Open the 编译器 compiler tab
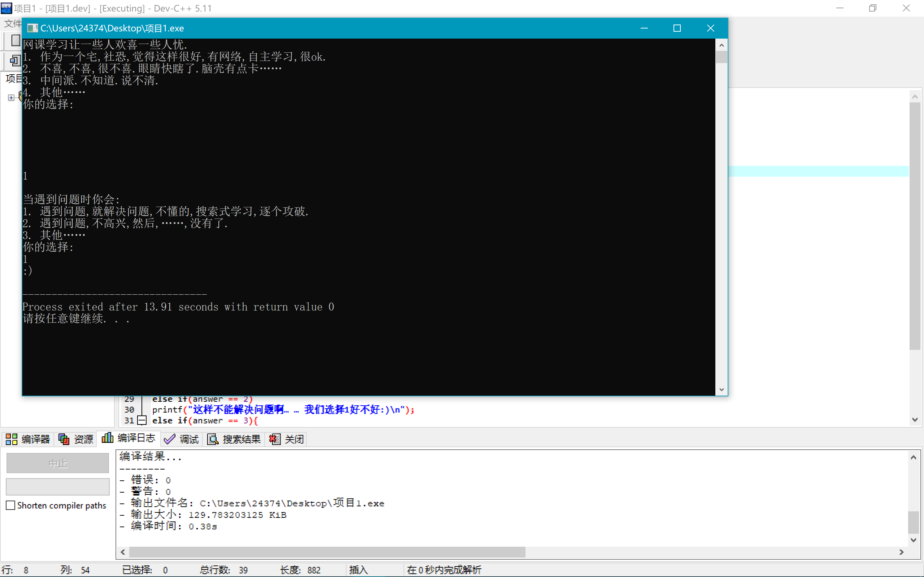Image resolution: width=924 pixels, height=577 pixels. 28,439
